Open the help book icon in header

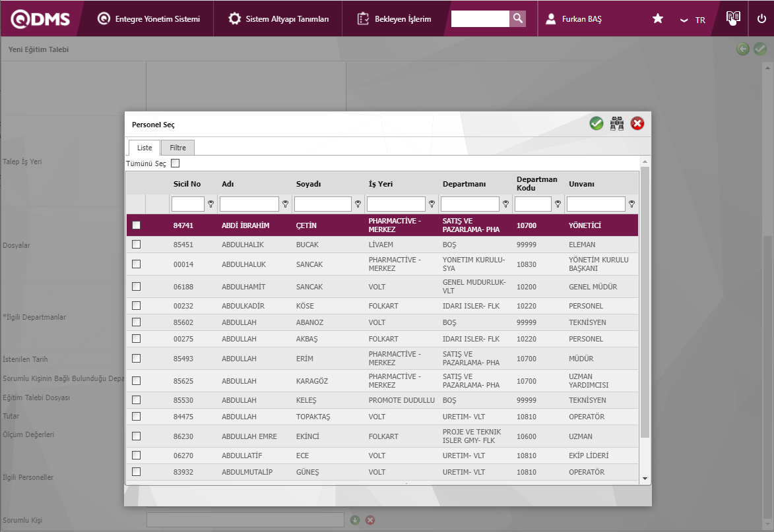point(733,18)
